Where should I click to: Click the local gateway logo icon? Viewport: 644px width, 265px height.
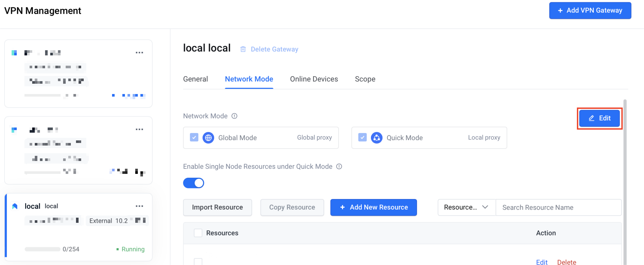(14, 206)
